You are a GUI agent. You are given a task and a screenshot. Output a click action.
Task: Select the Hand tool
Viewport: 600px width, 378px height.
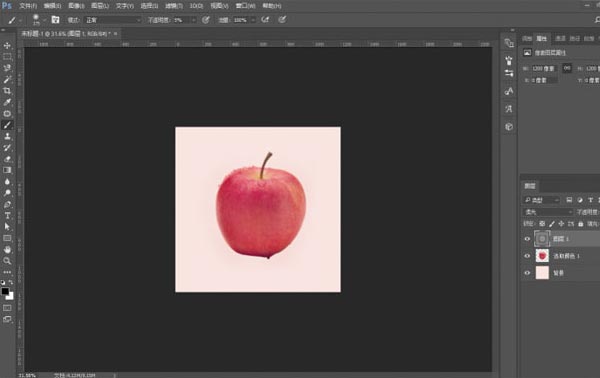pos(7,250)
